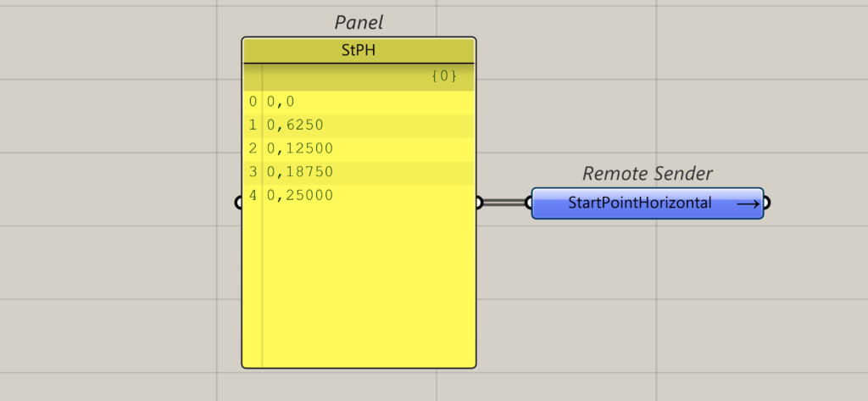Image resolution: width=868 pixels, height=401 pixels.
Task: Click the panel value 0,12500
Action: point(299,148)
